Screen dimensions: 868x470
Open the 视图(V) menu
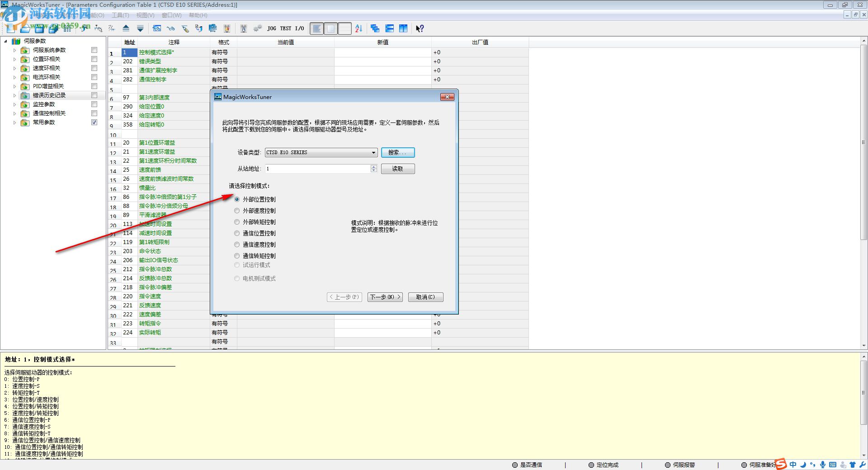click(145, 15)
